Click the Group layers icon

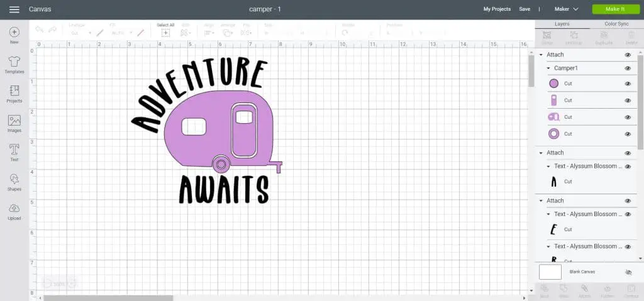(547, 35)
